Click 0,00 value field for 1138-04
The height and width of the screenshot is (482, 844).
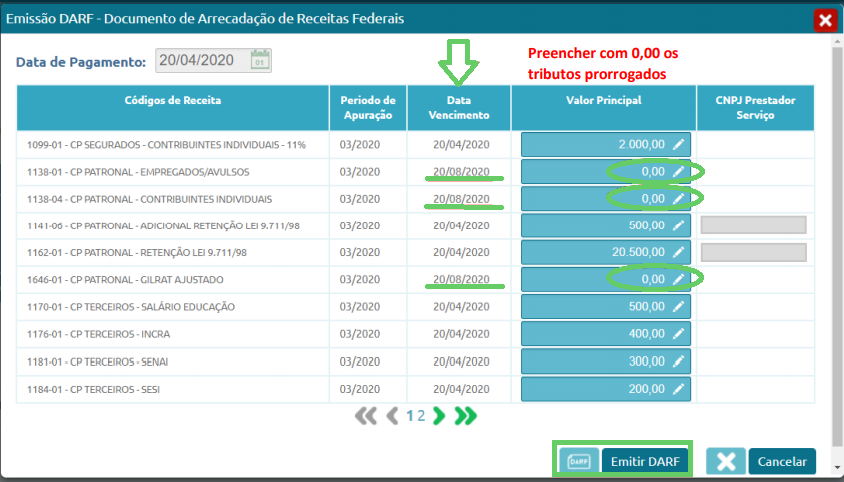pyautogui.click(x=606, y=199)
